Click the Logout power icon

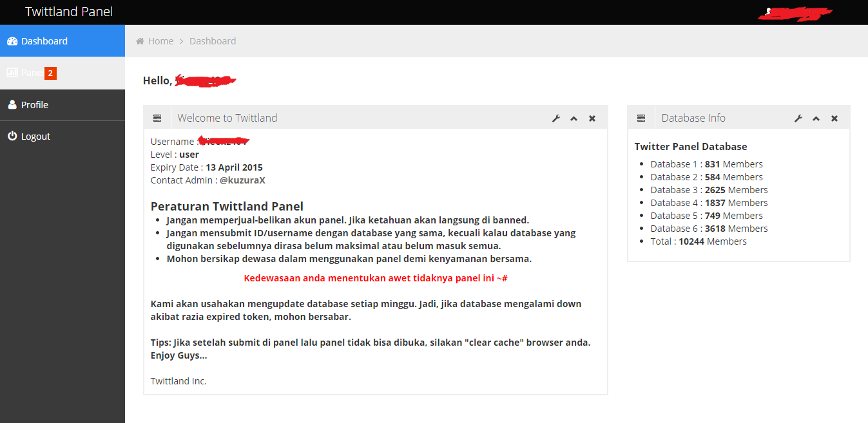12,136
